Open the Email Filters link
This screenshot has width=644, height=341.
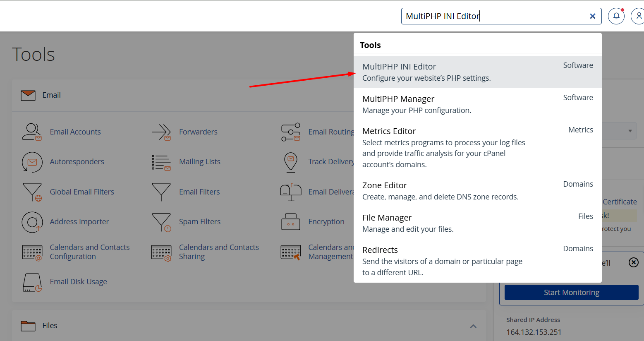(x=199, y=192)
